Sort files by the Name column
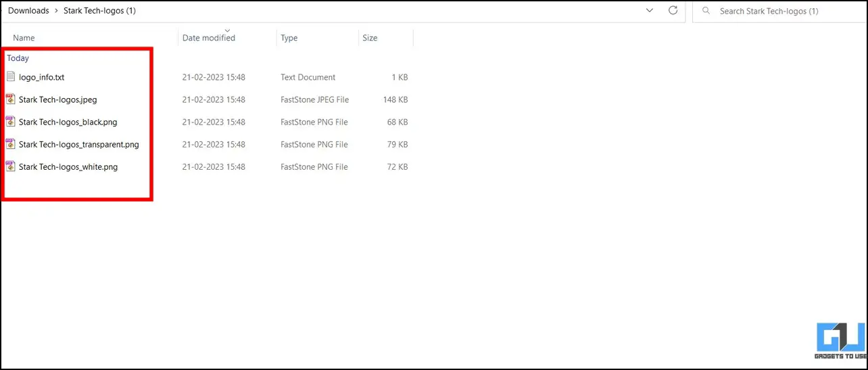 (x=24, y=38)
